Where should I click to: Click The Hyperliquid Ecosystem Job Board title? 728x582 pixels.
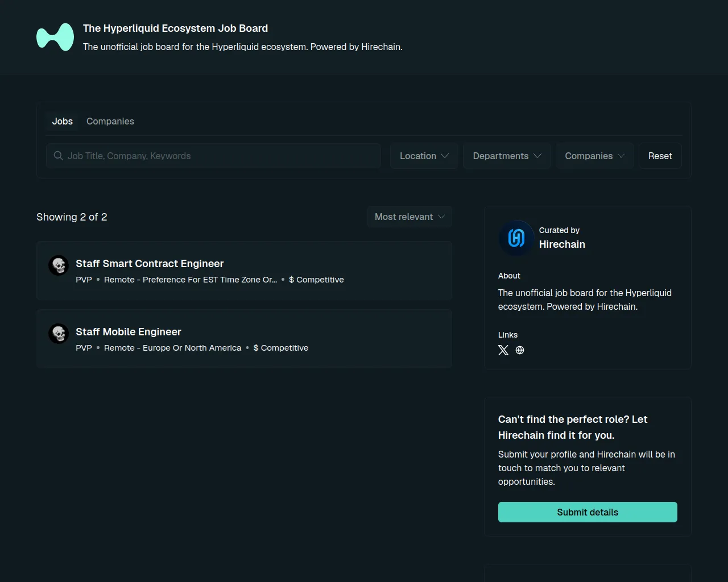pos(175,28)
